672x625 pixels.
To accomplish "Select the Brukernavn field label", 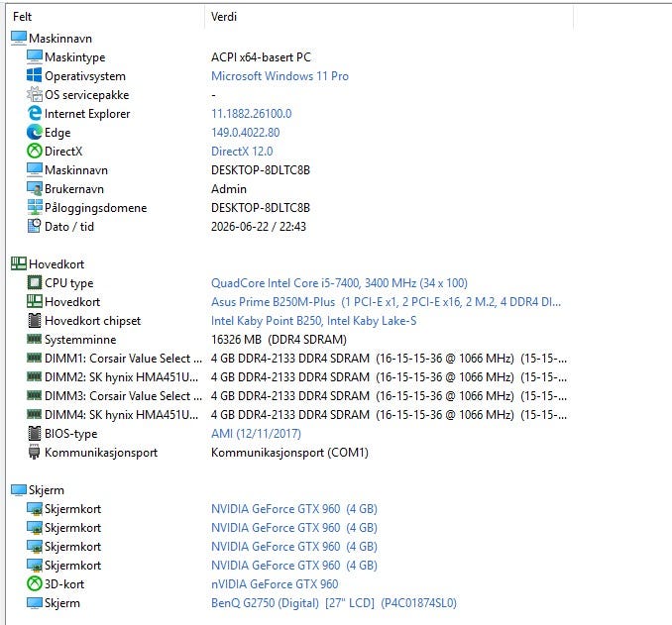I will coord(74,189).
